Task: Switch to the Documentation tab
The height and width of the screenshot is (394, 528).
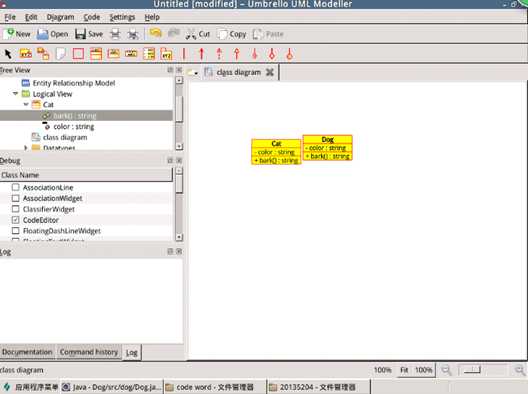Action: tap(27, 352)
